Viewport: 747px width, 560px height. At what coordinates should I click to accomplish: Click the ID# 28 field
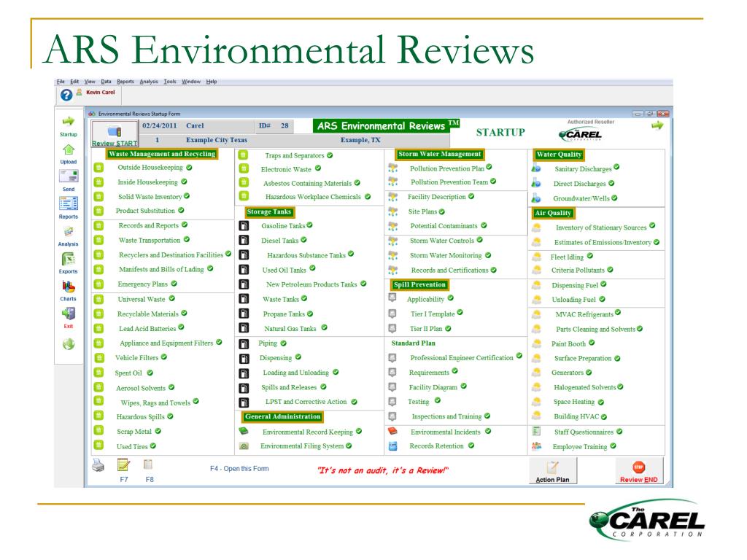click(274, 125)
